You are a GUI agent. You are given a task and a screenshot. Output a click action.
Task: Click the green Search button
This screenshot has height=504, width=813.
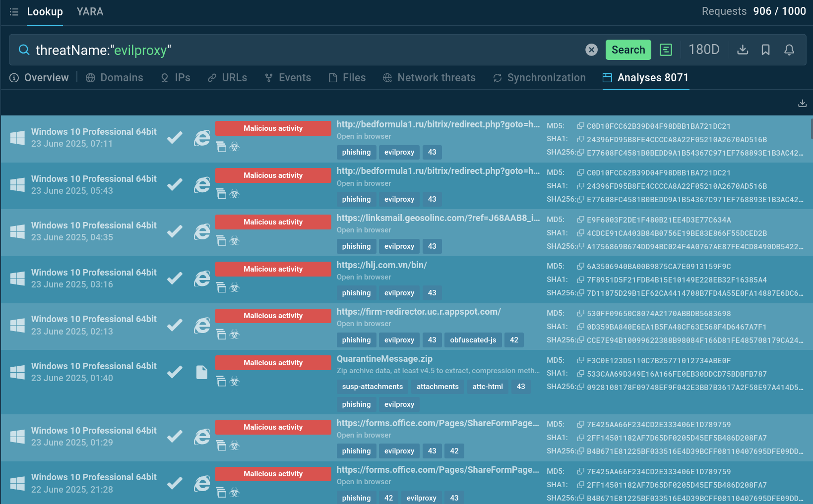click(x=628, y=50)
